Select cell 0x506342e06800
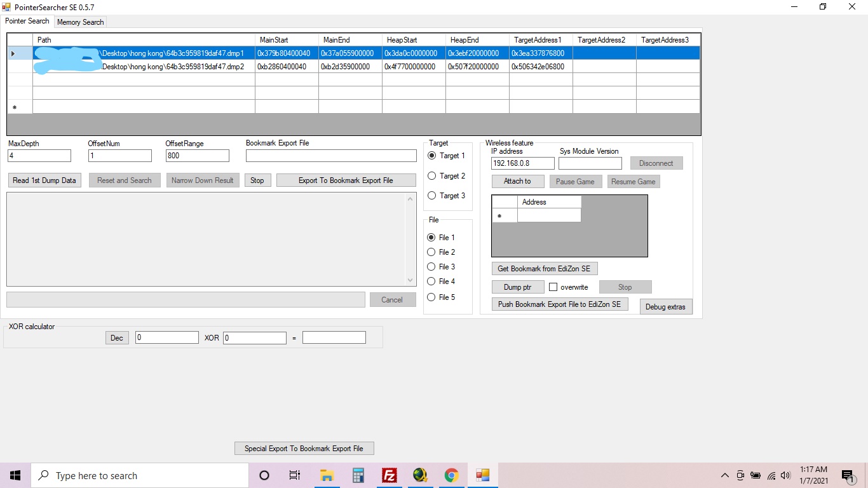The height and width of the screenshot is (488, 868). click(x=541, y=67)
